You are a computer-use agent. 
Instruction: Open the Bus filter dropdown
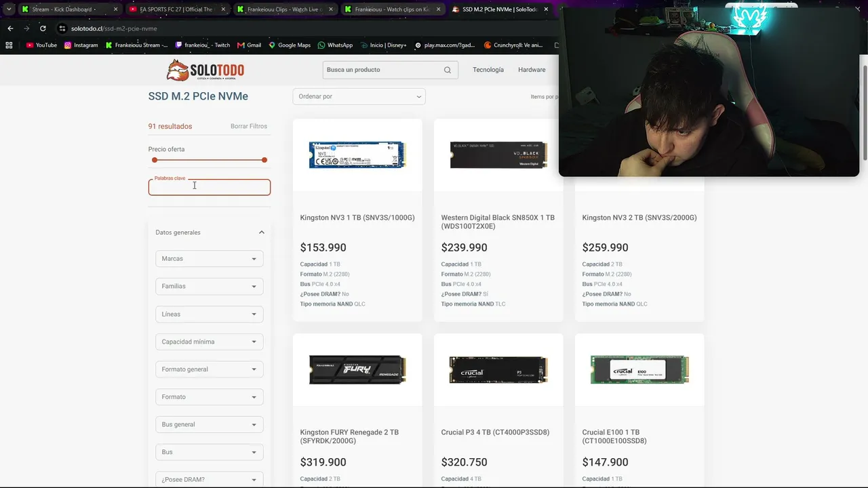[209, 452]
